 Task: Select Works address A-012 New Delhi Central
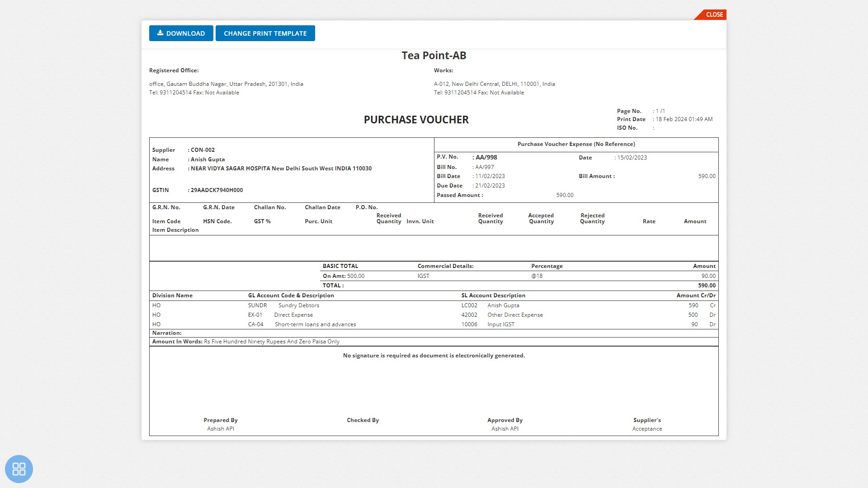pyautogui.click(x=495, y=84)
